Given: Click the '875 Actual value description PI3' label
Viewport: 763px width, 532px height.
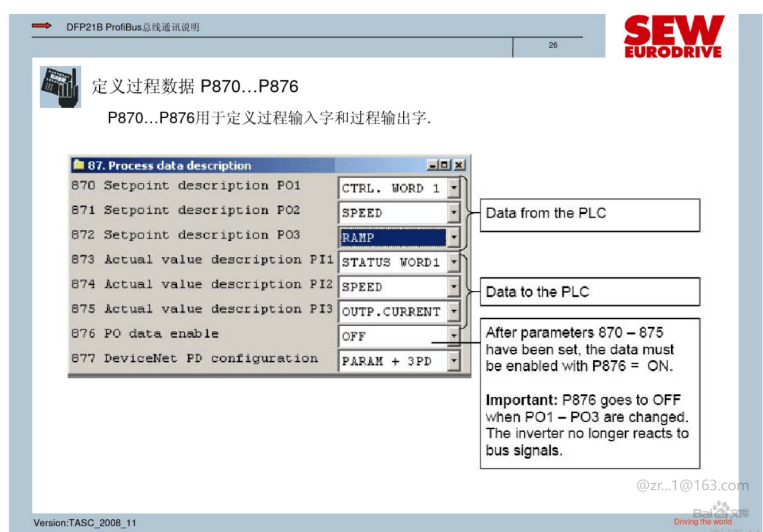Looking at the screenshot, I should pos(202,309).
